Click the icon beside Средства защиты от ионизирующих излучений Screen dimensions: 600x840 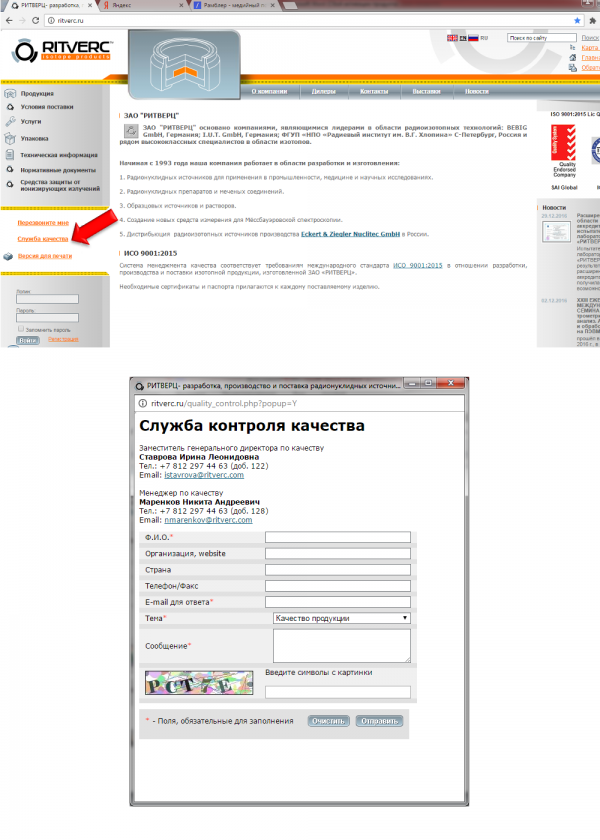coord(10,185)
